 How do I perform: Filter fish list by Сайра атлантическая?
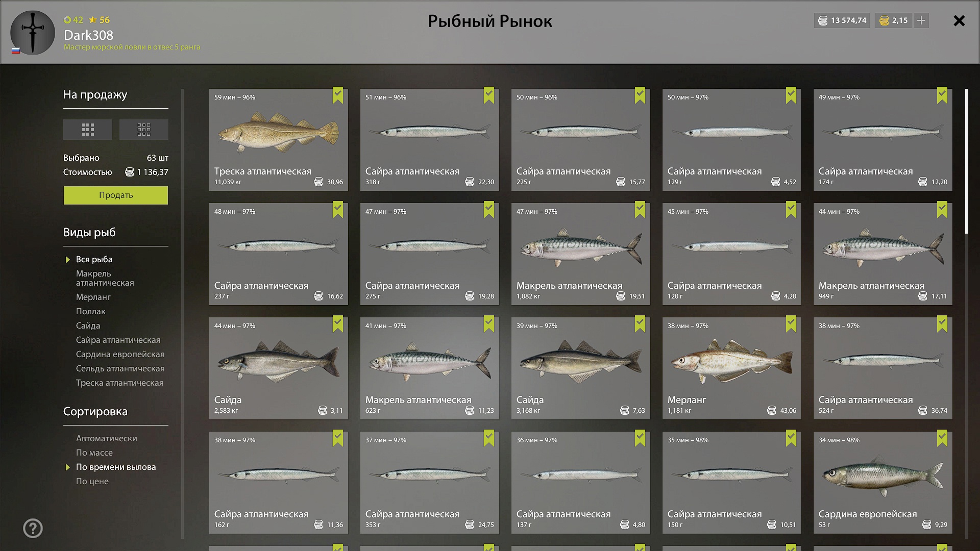point(118,340)
